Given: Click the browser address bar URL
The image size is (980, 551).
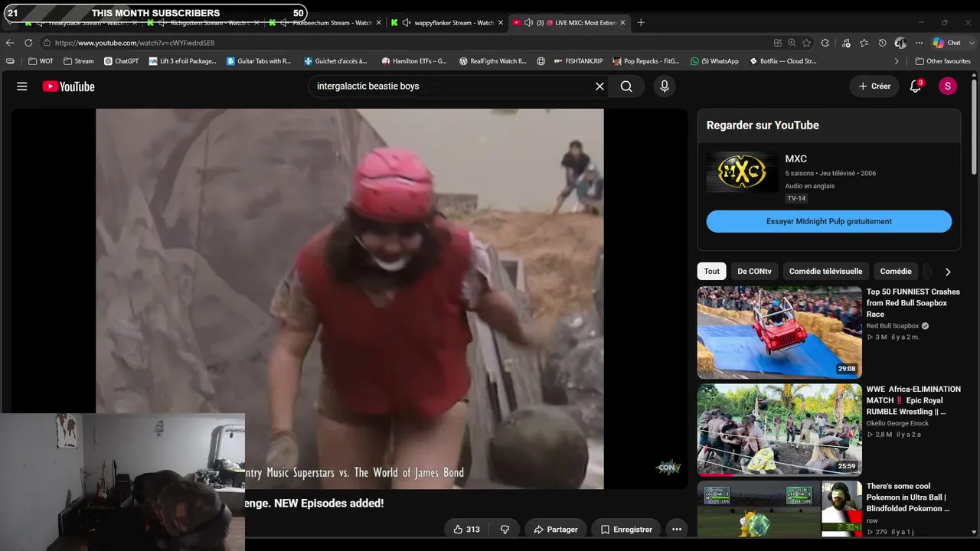Looking at the screenshot, I should coord(135,43).
